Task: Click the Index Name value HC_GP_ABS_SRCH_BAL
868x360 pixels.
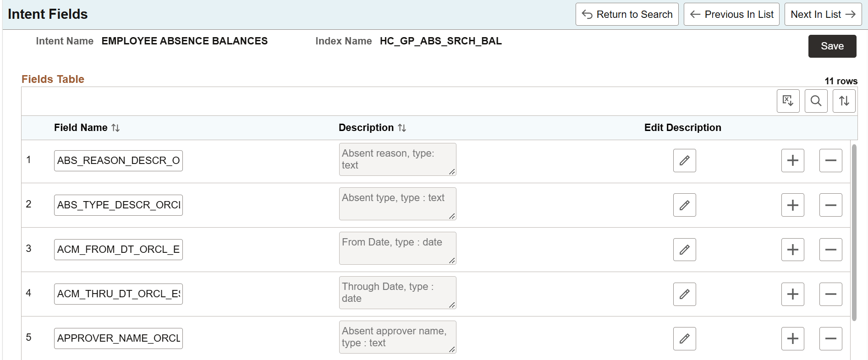Action: click(440, 41)
